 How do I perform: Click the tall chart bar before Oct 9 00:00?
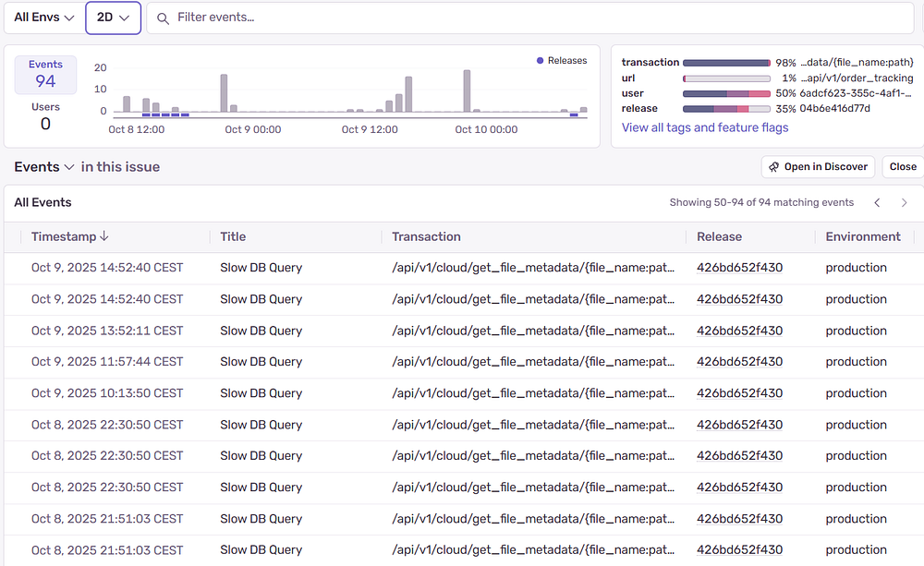224,93
